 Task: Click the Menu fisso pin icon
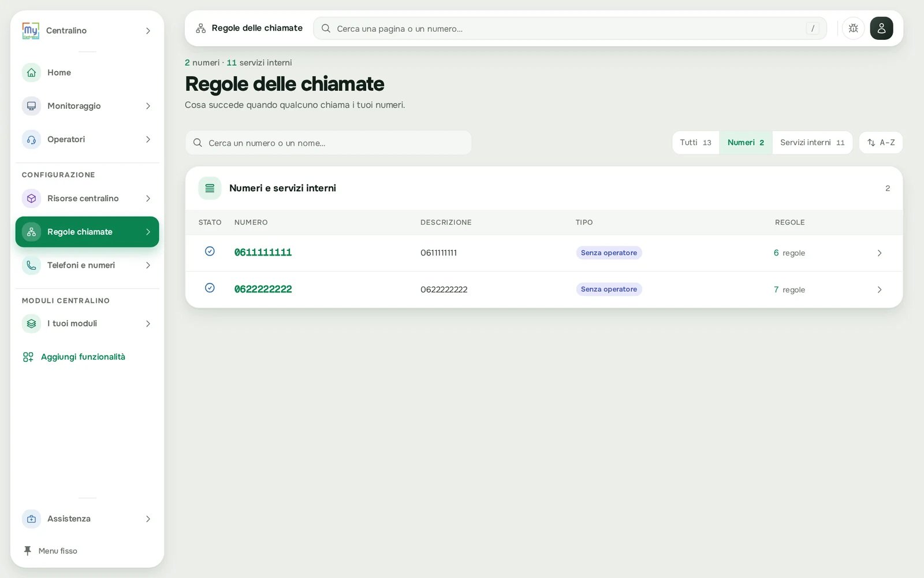(27, 551)
